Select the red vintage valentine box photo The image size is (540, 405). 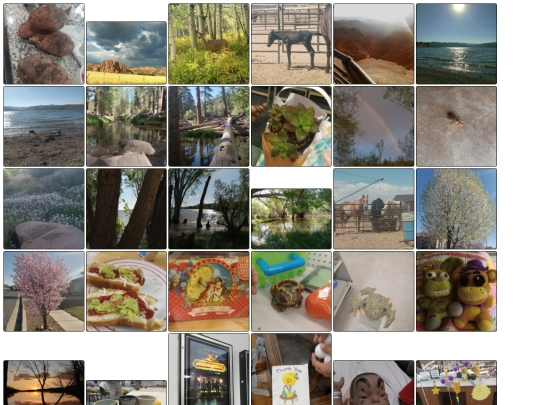(209, 291)
